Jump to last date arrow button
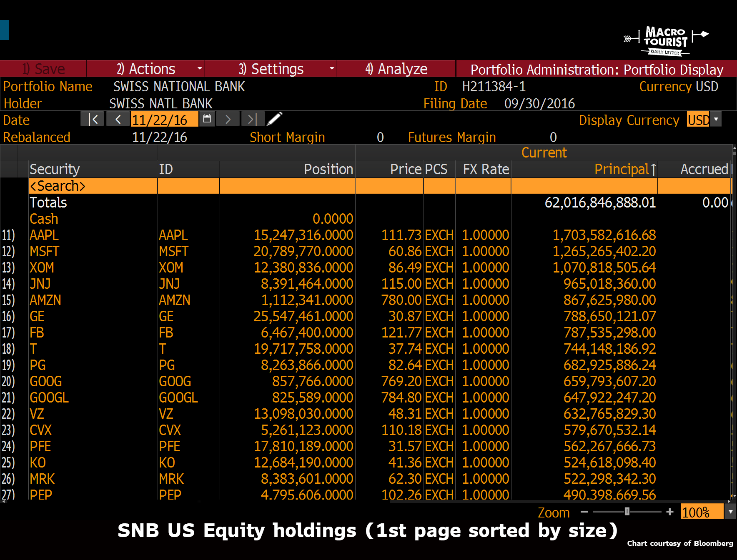Viewport: 737px width, 560px height. (x=252, y=120)
